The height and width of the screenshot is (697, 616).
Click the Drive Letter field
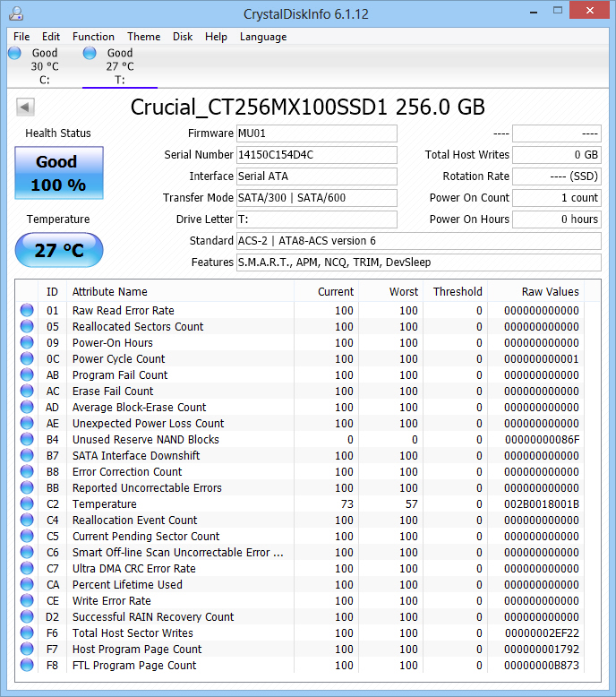[x=317, y=219]
